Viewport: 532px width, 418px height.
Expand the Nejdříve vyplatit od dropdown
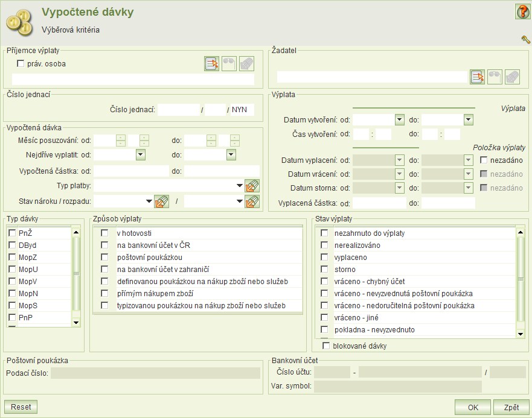click(140, 155)
